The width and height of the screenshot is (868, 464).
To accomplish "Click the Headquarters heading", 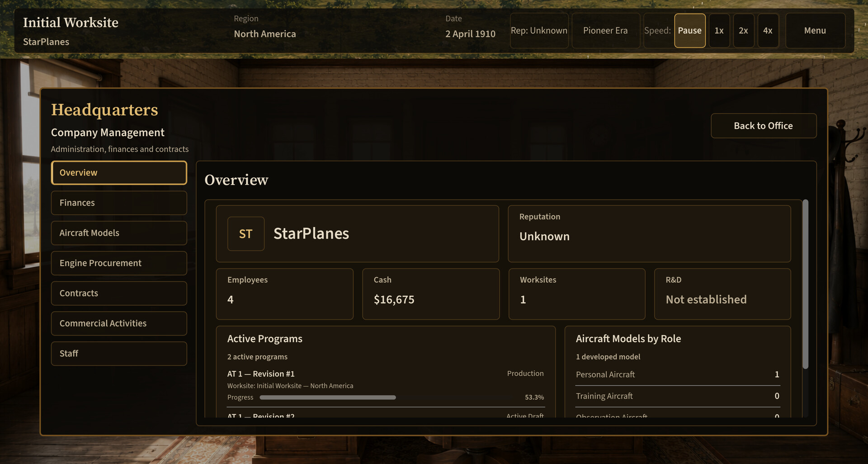I will tap(104, 110).
